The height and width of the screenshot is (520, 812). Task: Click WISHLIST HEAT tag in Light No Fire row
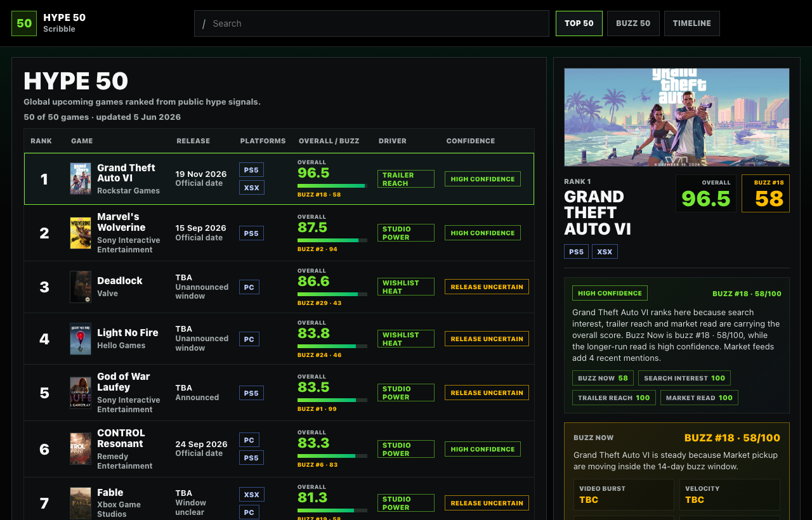pos(406,339)
